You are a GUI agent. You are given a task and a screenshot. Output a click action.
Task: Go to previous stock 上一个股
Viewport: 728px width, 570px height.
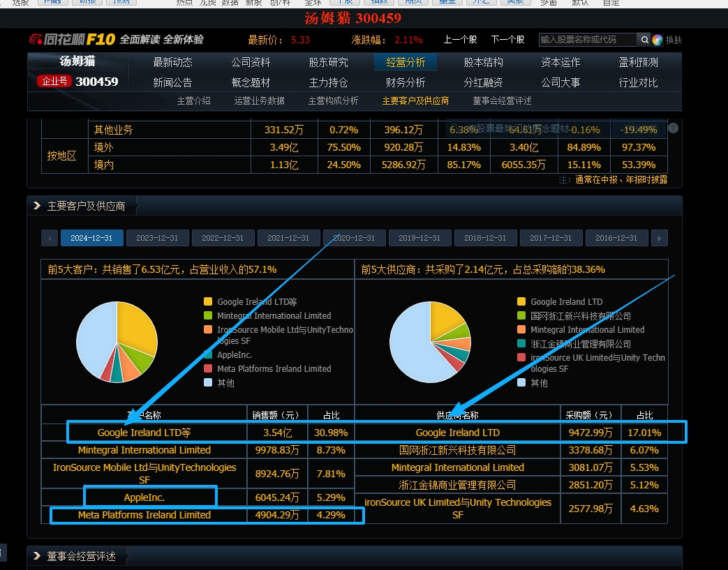pos(460,40)
